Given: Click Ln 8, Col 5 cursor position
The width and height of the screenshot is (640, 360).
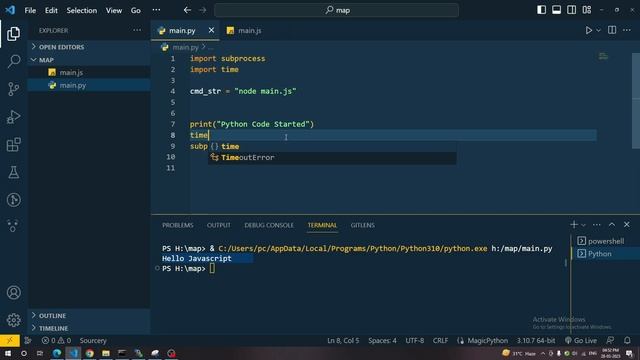Looking at the screenshot, I should [x=343, y=340].
